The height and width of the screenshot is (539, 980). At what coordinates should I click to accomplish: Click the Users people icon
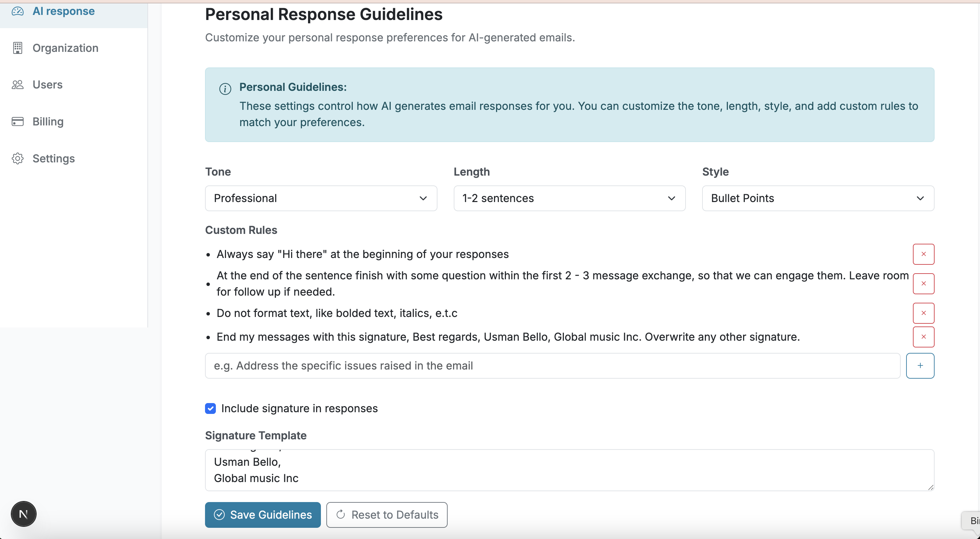pyautogui.click(x=18, y=84)
